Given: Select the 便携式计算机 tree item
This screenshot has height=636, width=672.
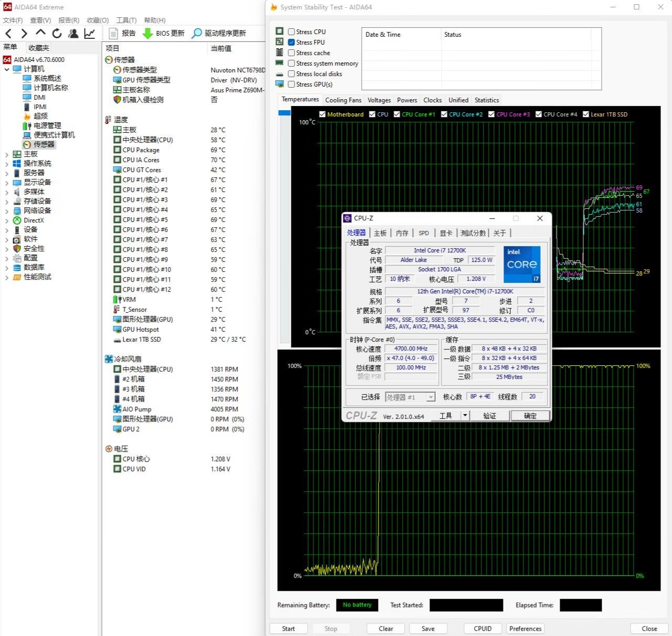Looking at the screenshot, I should point(54,135).
